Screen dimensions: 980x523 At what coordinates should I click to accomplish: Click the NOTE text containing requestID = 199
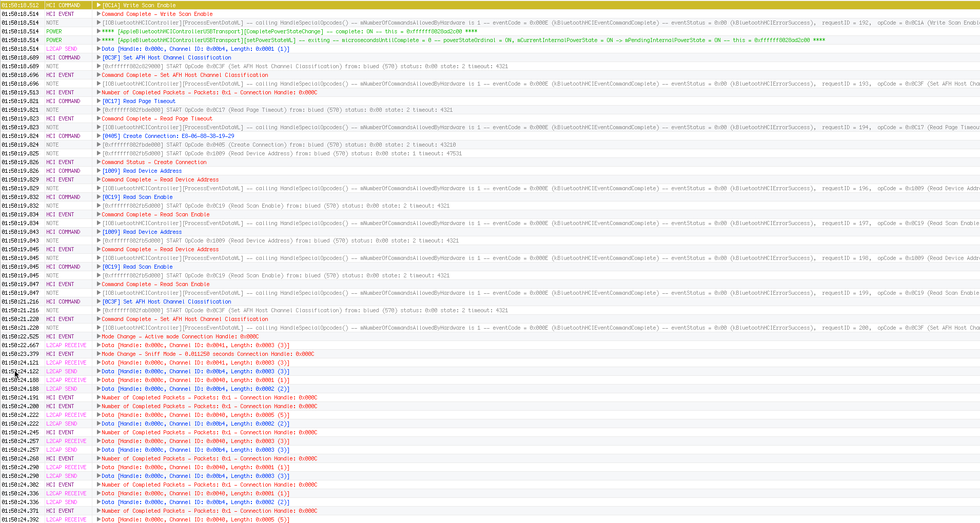click(x=541, y=293)
